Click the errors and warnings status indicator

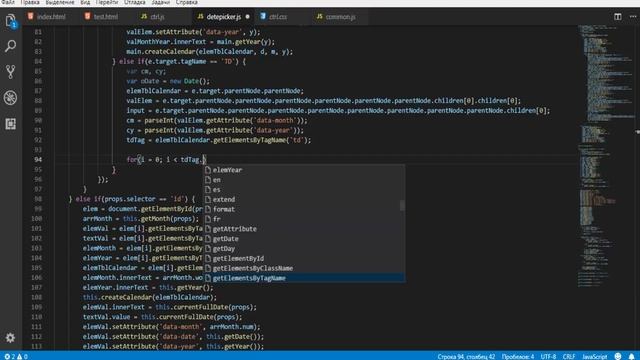(16, 356)
